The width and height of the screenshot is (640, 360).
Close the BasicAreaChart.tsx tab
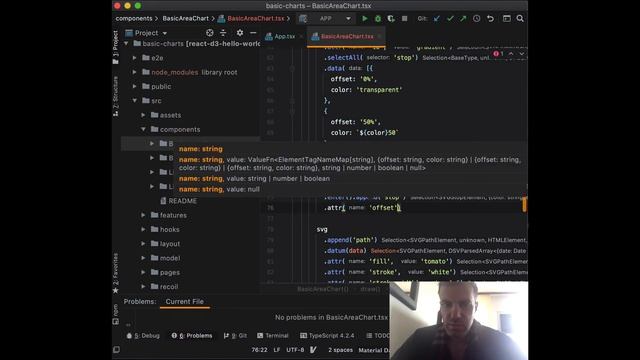(379, 36)
